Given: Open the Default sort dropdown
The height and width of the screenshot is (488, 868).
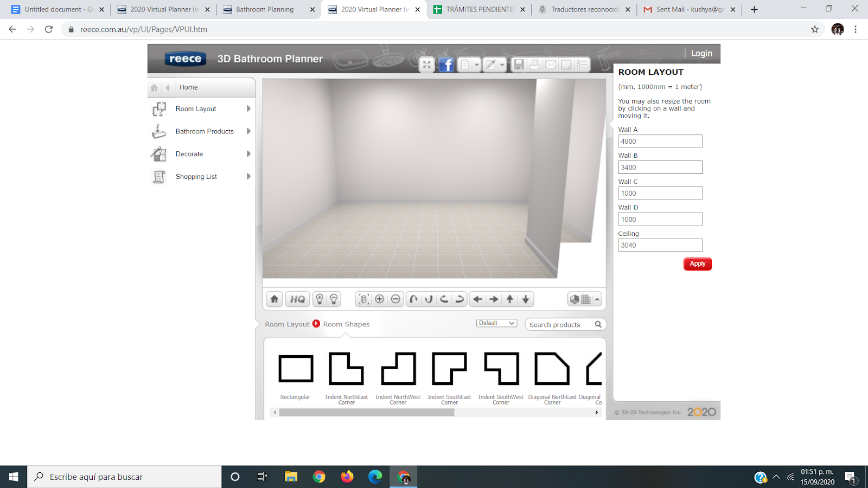Looking at the screenshot, I should (x=496, y=323).
